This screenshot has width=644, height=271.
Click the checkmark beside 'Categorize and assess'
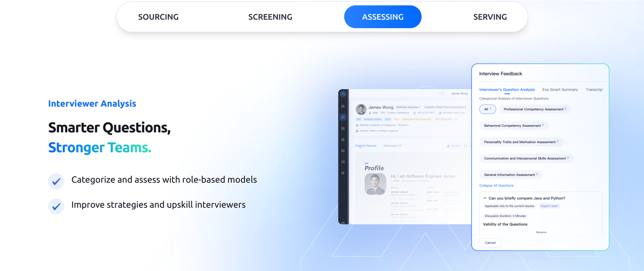pyautogui.click(x=56, y=181)
